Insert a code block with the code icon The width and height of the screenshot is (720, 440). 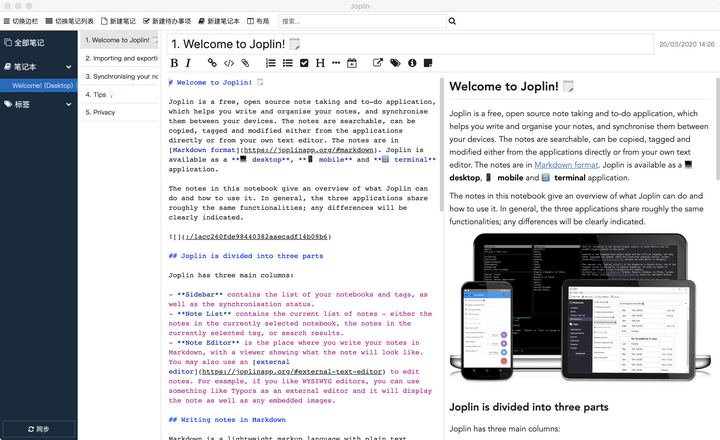point(229,63)
